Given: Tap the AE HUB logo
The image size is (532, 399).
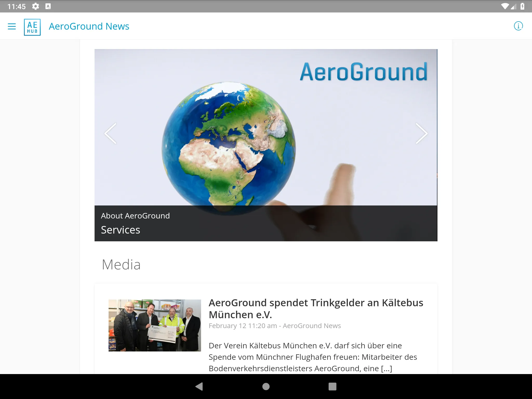Looking at the screenshot, I should [x=32, y=27].
